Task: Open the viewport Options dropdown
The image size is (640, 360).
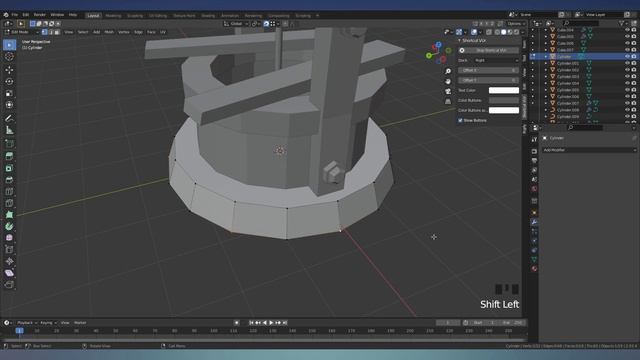Action: (516, 24)
